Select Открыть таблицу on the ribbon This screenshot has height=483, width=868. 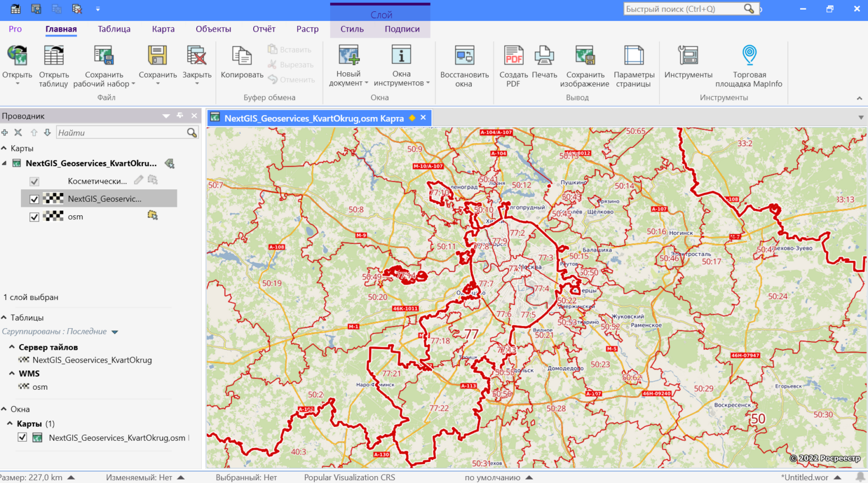53,64
